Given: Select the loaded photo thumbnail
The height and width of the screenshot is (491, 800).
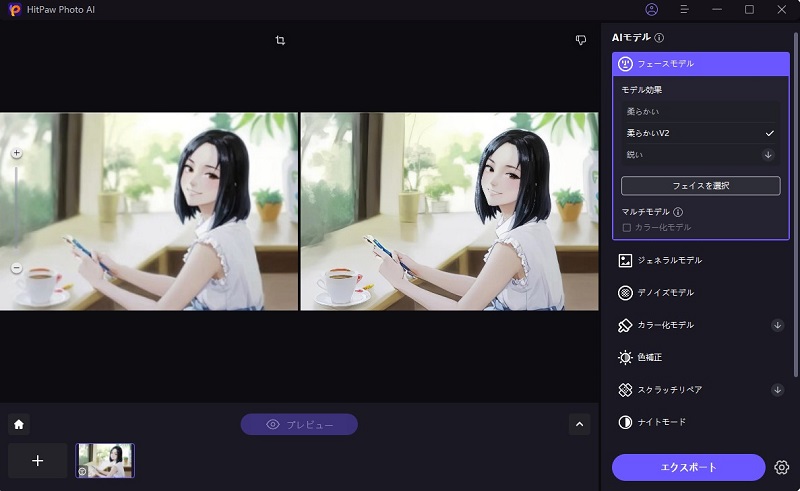Looking at the screenshot, I should [x=105, y=460].
